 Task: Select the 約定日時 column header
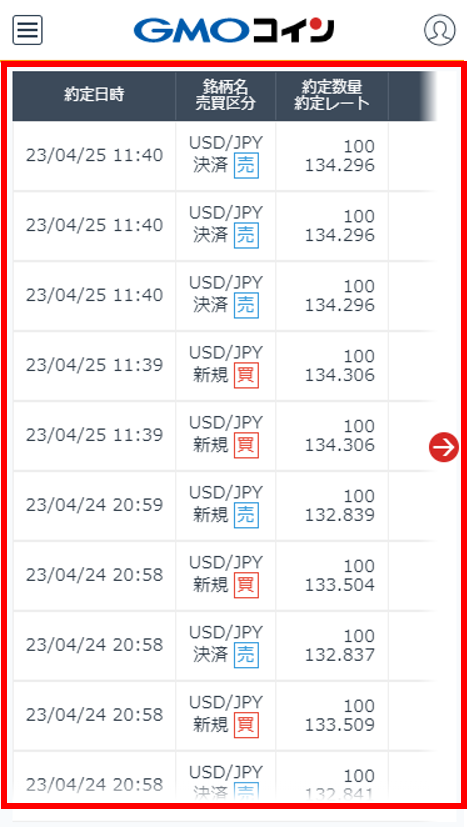[x=94, y=96]
